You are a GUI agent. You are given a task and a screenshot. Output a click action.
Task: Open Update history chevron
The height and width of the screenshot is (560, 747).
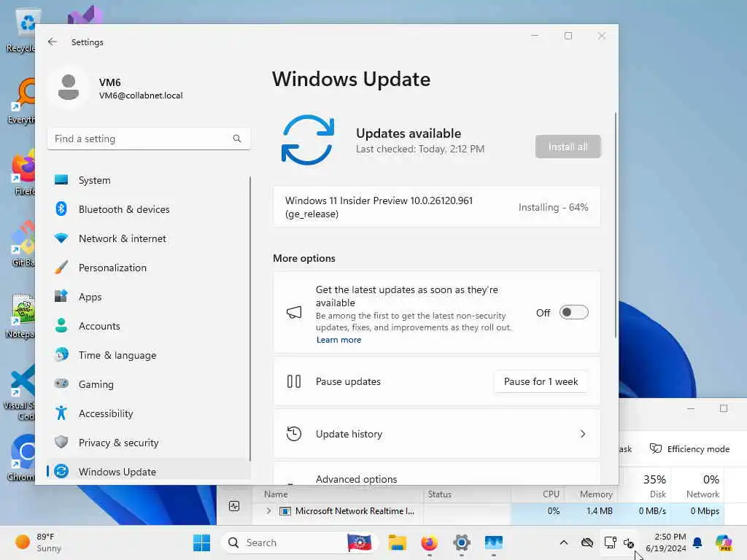(583, 434)
